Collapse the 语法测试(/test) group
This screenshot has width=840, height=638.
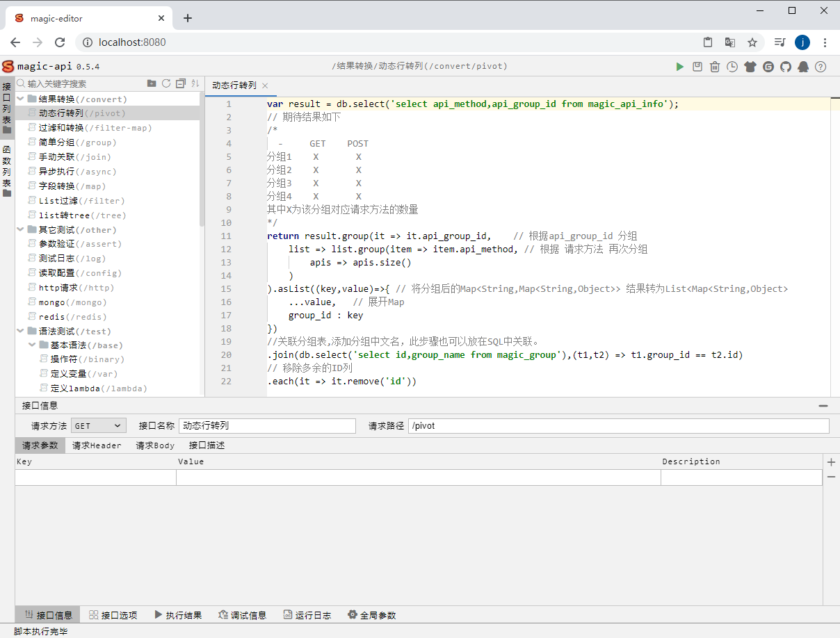21,331
